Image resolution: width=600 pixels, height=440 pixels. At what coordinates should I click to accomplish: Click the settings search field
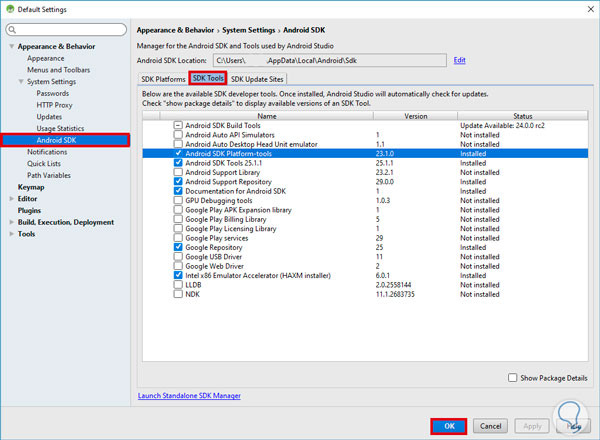pos(66,29)
